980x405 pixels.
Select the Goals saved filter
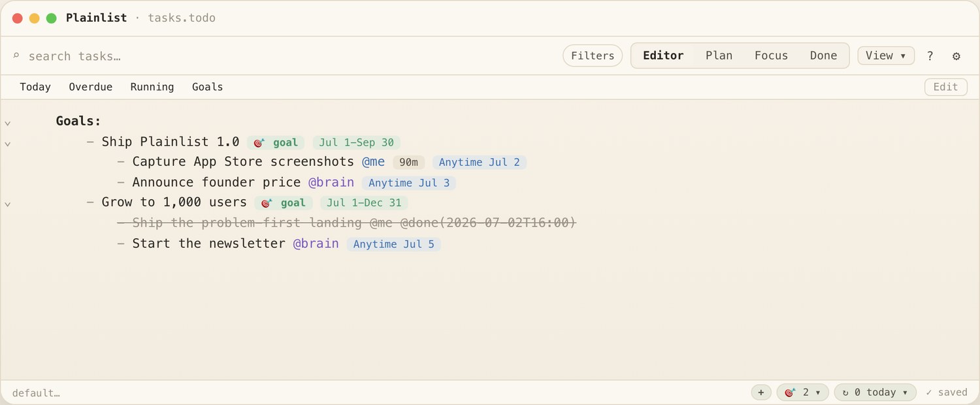pos(208,87)
